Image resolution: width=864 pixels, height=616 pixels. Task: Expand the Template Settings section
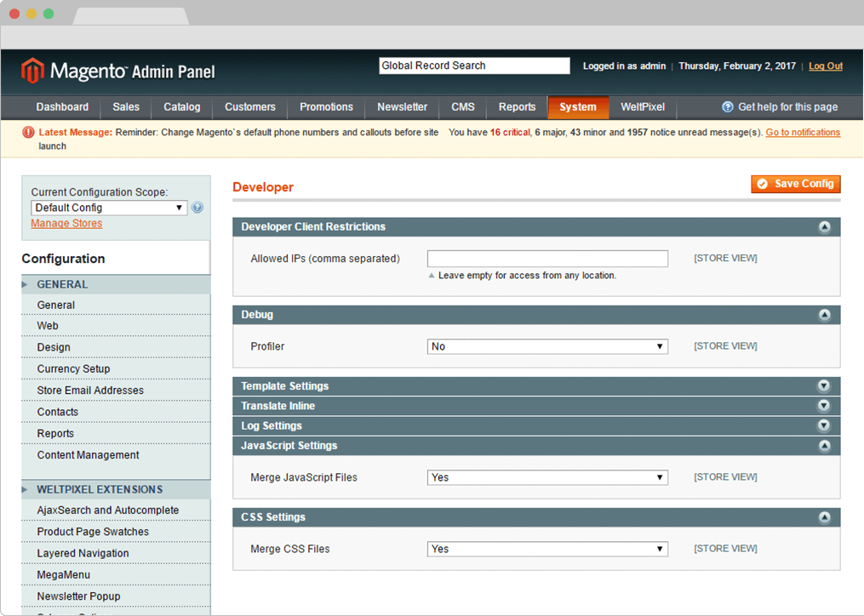(x=824, y=385)
